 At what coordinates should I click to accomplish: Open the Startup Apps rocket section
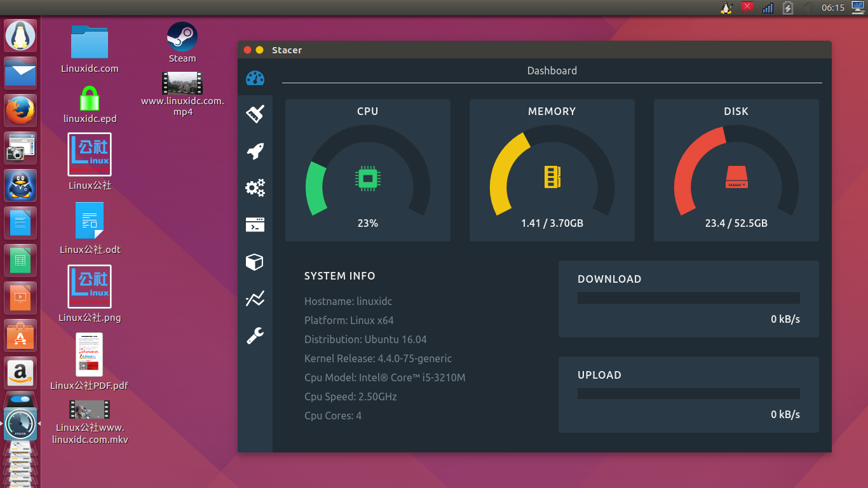(x=255, y=151)
